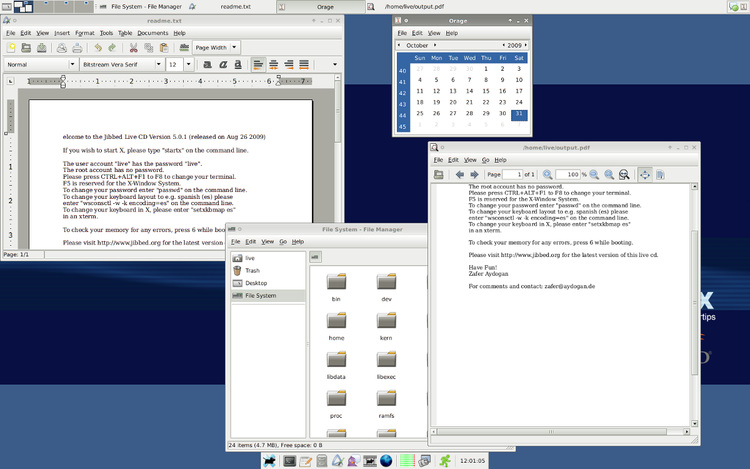Save the readme.txt document
750x469 pixels.
(x=42, y=47)
